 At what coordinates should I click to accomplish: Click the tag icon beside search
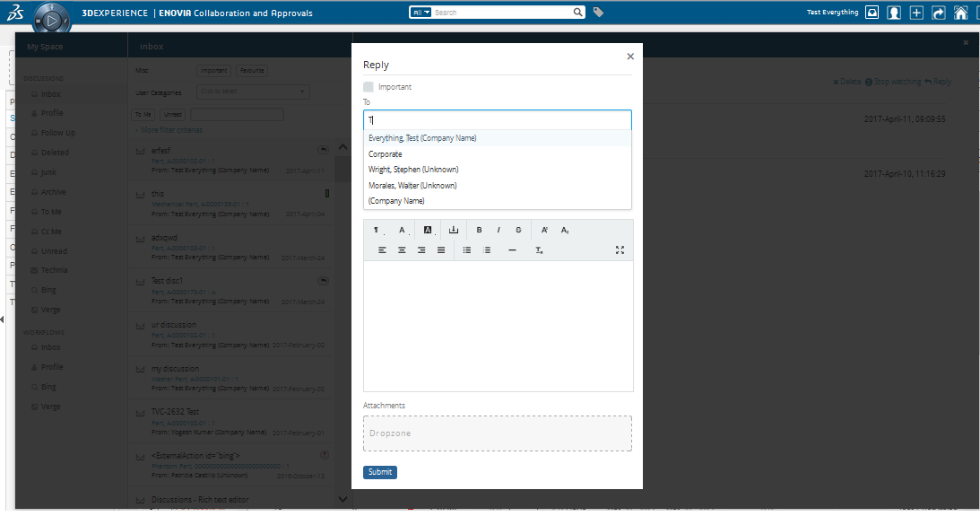[x=599, y=13]
